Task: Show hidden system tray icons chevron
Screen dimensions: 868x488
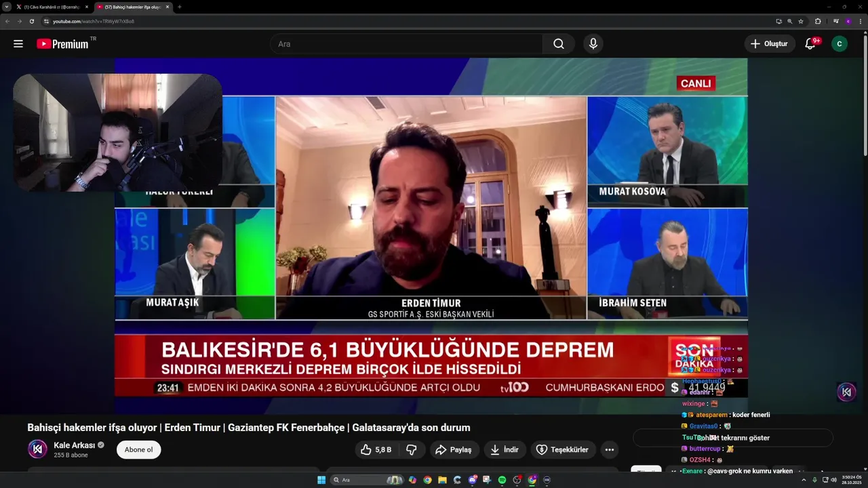Action: coord(804,480)
